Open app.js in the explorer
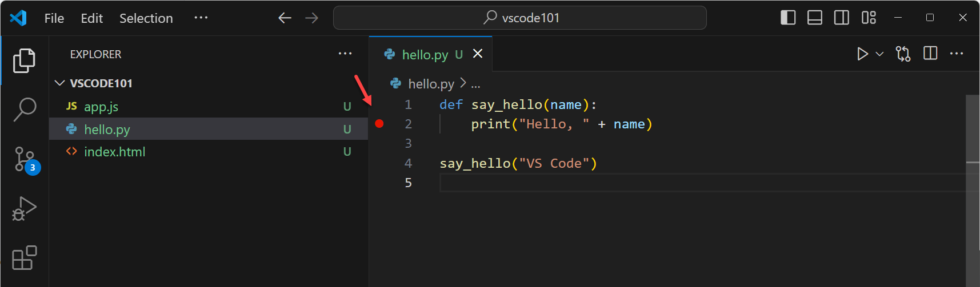This screenshot has width=980, height=287. tap(101, 107)
